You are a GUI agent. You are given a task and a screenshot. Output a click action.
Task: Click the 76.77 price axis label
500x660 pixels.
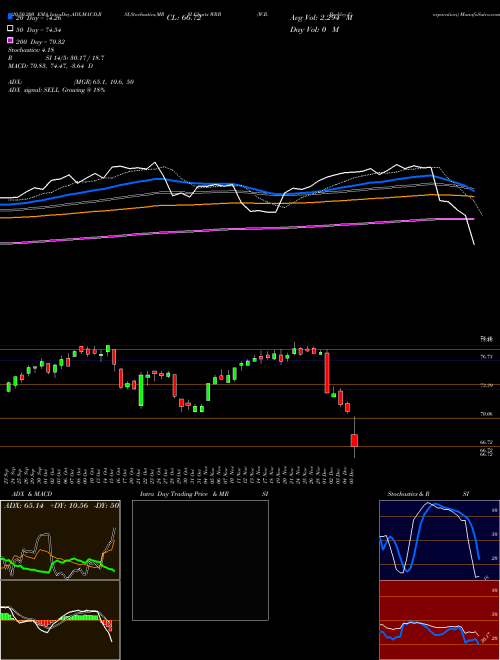point(486,357)
